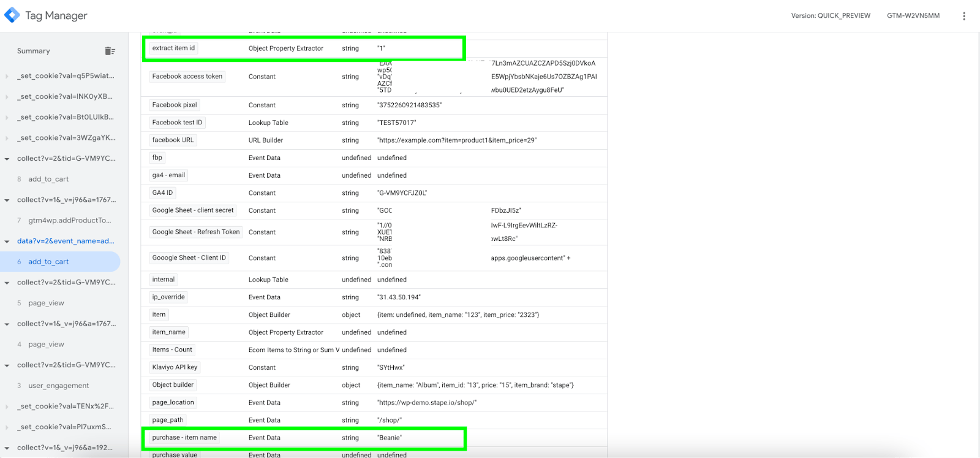Expand the _set_cookie?val=Bt0LUIkB request
Viewport: 980px width, 458px height.
(x=7, y=118)
